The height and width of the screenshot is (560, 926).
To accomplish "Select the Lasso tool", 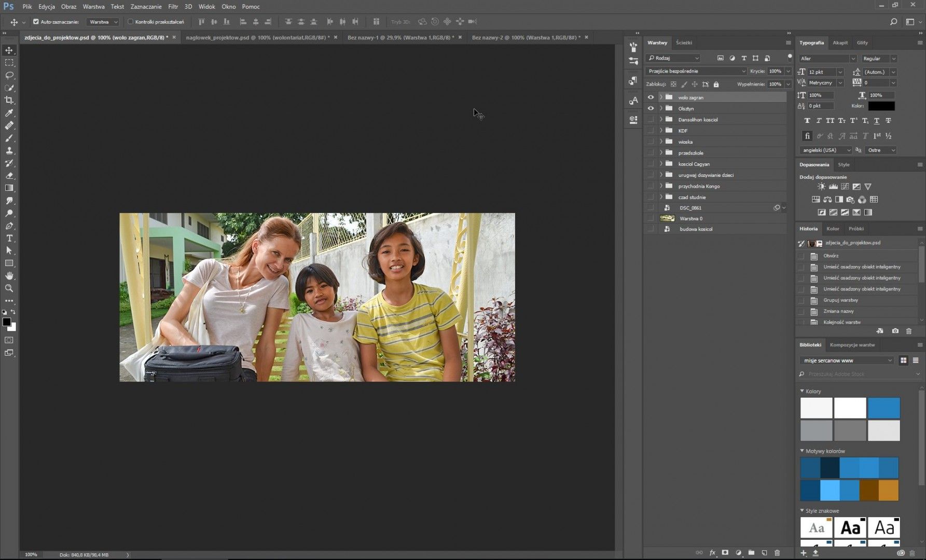I will click(x=9, y=75).
